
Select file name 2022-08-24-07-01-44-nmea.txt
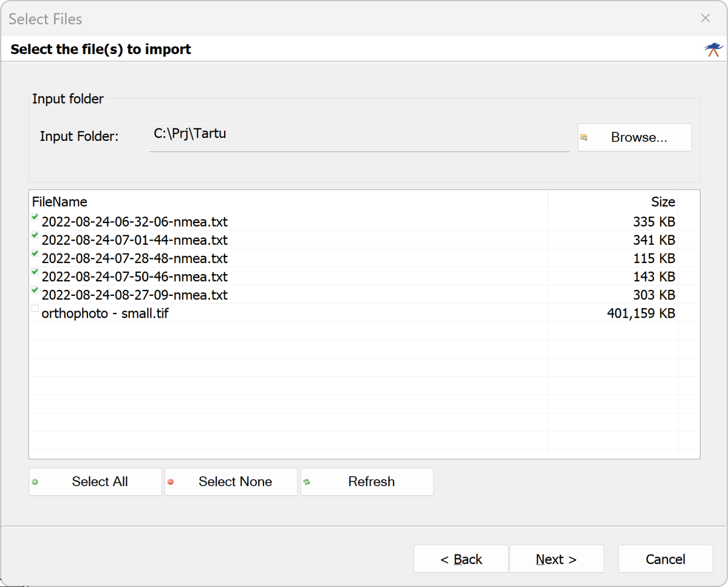(134, 240)
